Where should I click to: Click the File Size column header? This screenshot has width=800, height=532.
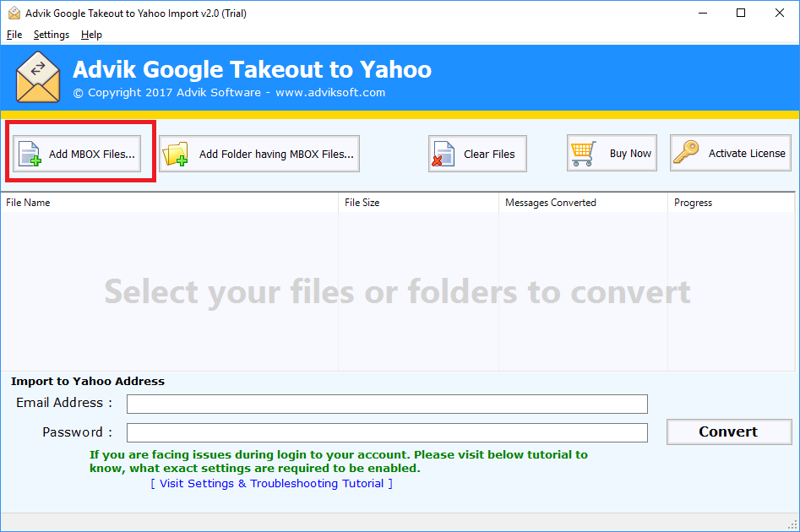click(x=418, y=203)
